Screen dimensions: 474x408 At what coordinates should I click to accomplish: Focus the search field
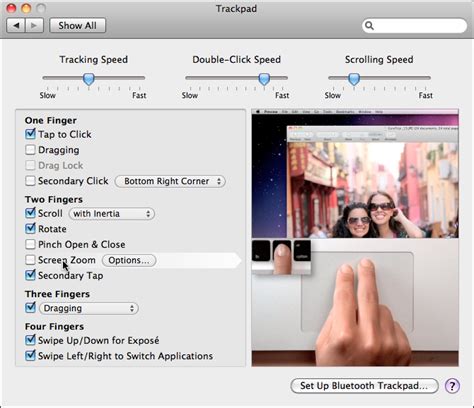(414, 26)
